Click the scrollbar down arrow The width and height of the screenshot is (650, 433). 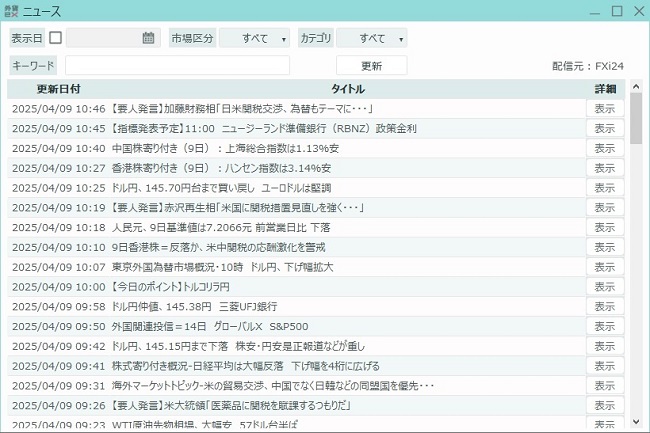[636, 422]
